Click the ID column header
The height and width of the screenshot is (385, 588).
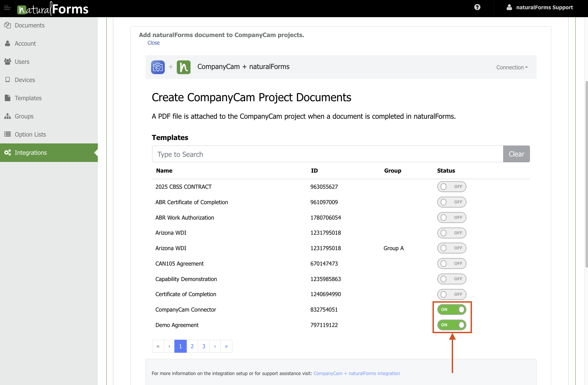[x=314, y=171]
